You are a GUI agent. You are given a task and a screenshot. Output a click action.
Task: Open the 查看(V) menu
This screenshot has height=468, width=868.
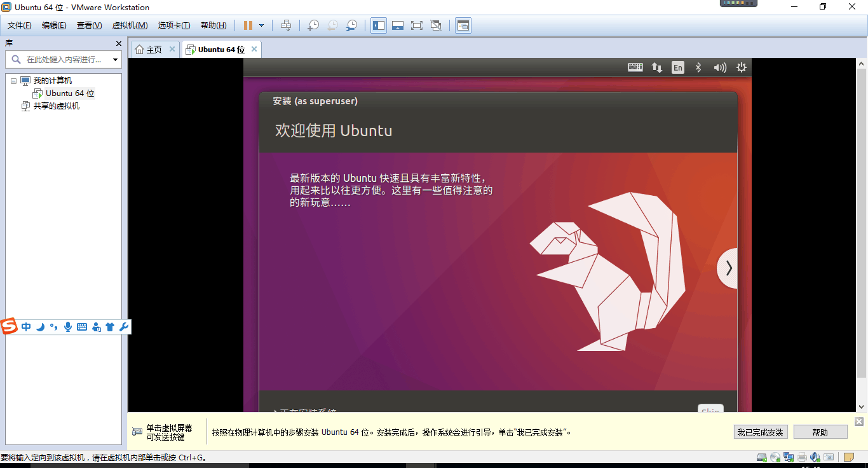[x=89, y=25]
